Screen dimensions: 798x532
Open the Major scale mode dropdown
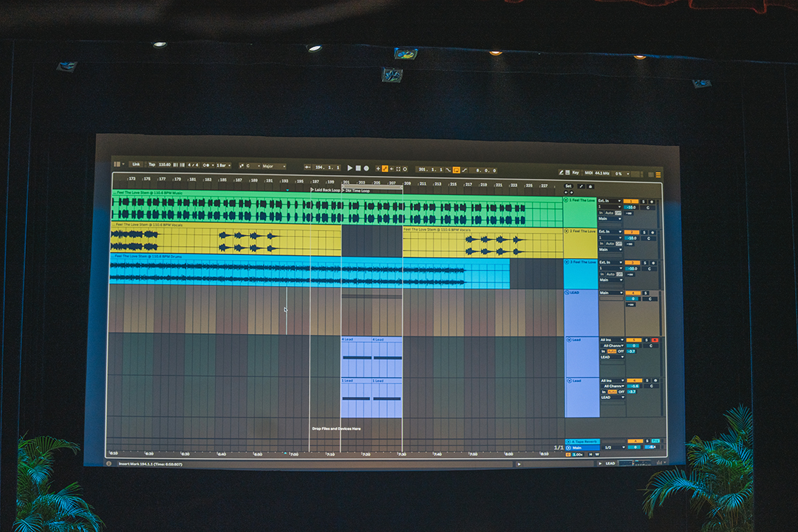coord(273,166)
